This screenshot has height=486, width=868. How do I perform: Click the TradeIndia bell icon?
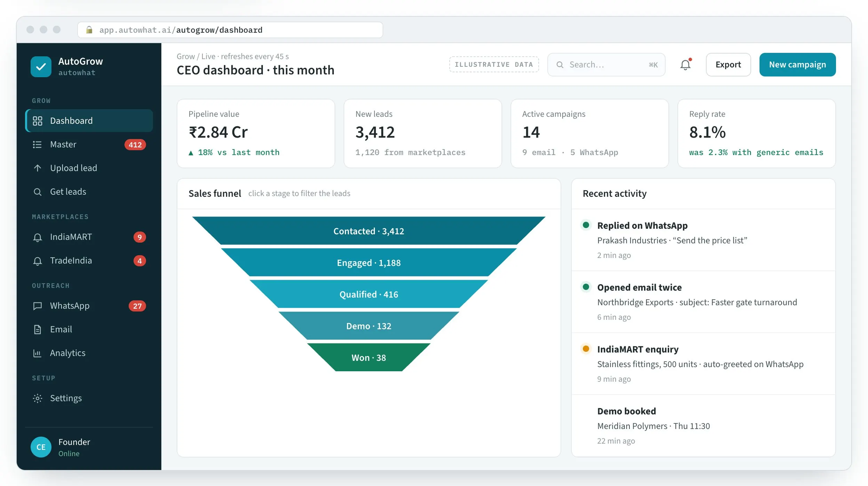coord(38,261)
